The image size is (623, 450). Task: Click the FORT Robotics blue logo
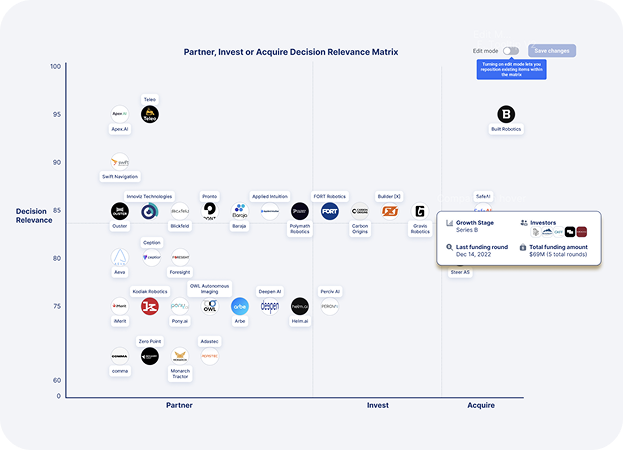click(330, 211)
